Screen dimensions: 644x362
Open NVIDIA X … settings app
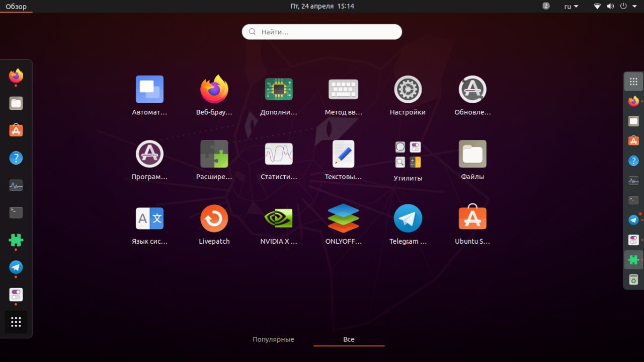pyautogui.click(x=279, y=219)
